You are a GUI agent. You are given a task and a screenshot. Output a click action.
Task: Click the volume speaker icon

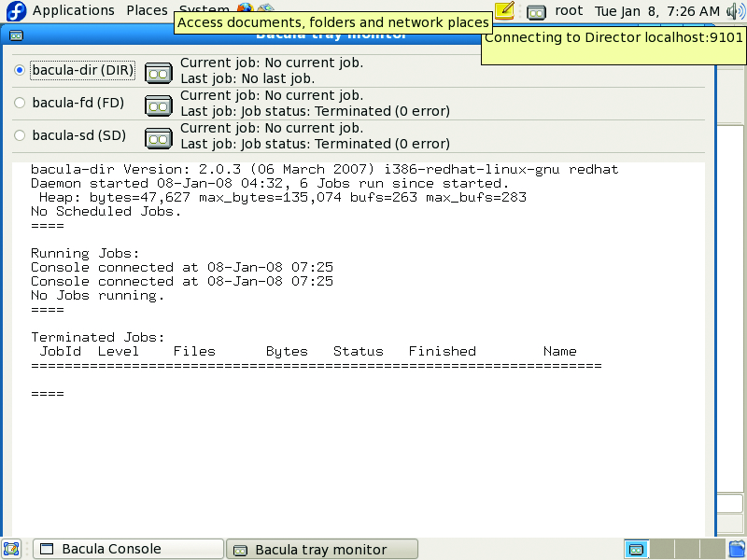click(x=735, y=11)
